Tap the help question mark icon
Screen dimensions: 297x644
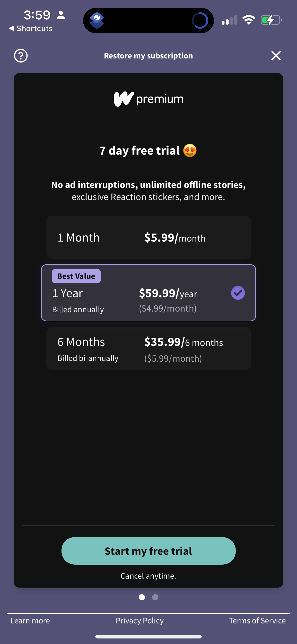point(21,56)
